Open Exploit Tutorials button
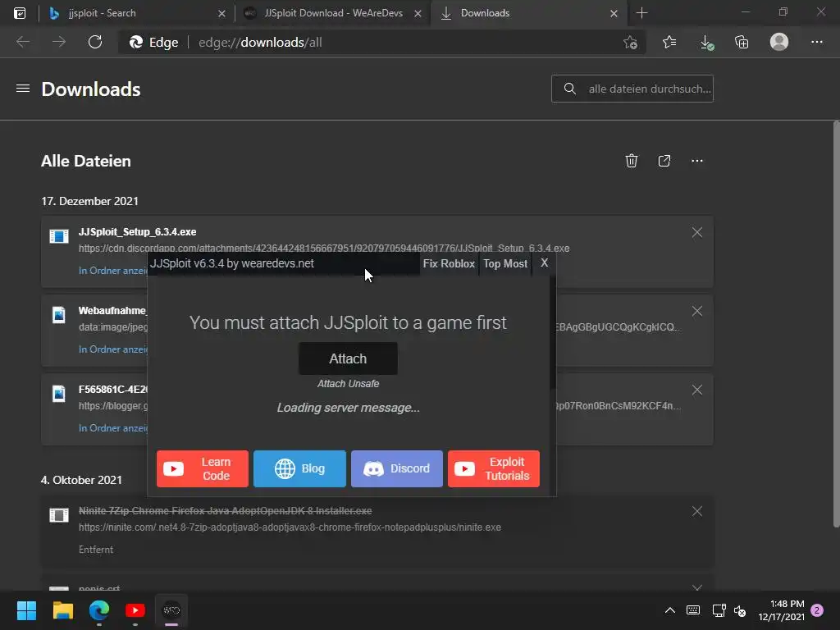840x630 pixels. click(493, 468)
